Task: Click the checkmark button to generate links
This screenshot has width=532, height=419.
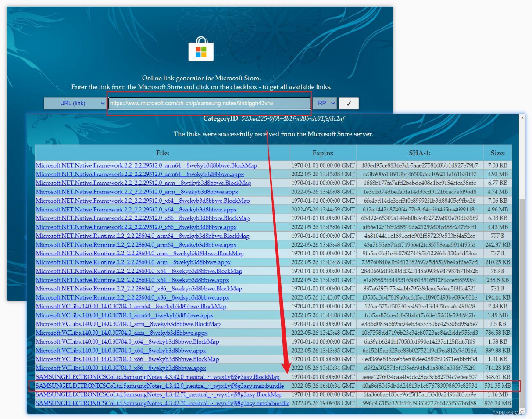Action: click(349, 104)
